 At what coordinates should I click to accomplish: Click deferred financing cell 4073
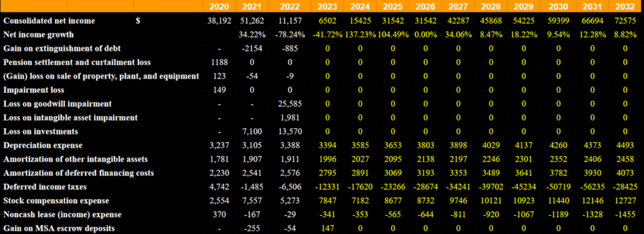coord(625,173)
